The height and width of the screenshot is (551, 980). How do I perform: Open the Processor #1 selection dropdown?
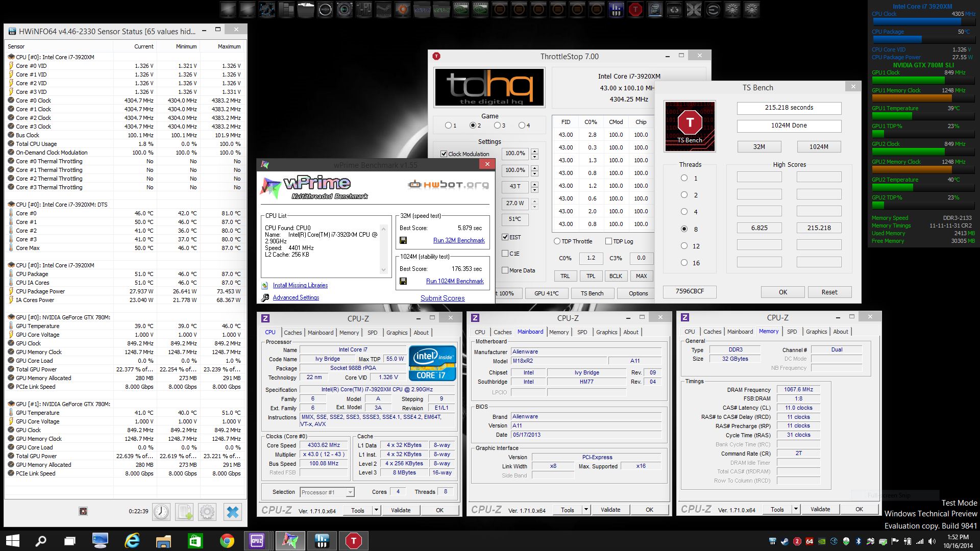click(350, 492)
